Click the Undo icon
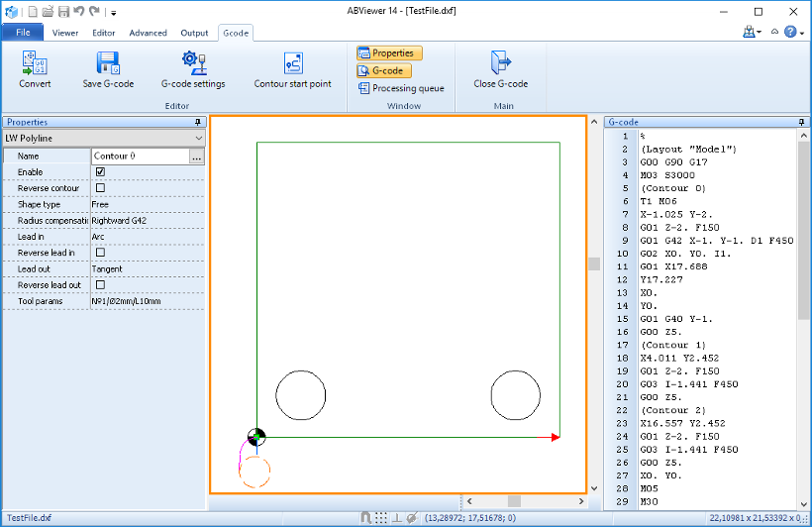Screen dimensions: 812x527 (x=78, y=11)
